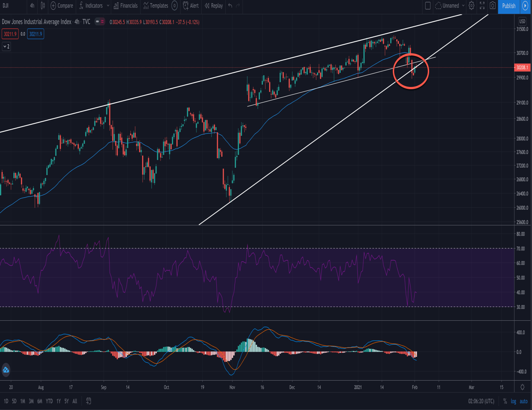Click the blue 30211.9 buy price box
This screenshot has width=532, height=410.
(35, 34)
